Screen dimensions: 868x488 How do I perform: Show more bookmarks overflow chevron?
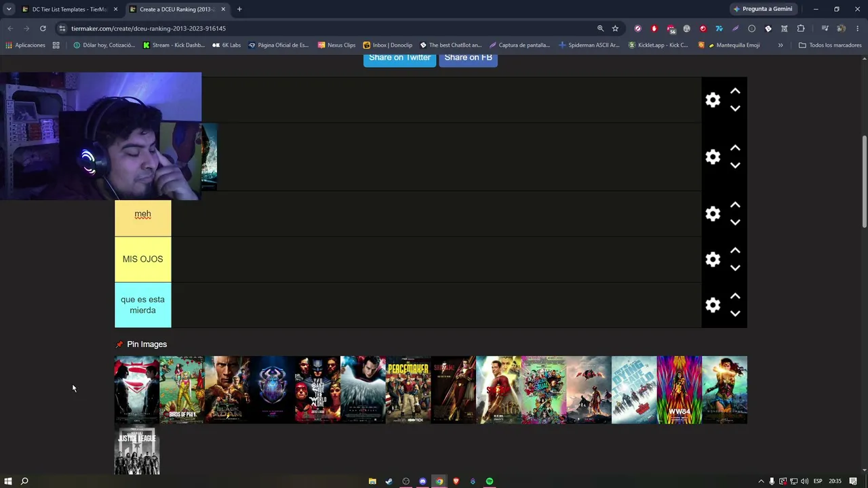click(x=781, y=45)
